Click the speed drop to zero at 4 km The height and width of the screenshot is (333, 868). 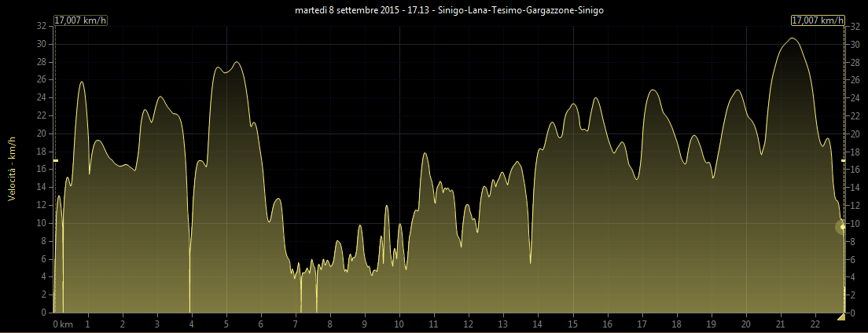[189, 309]
